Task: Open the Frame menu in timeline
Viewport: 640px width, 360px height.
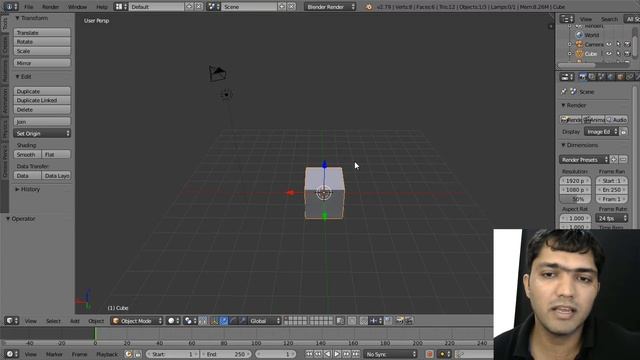Action: tap(79, 354)
